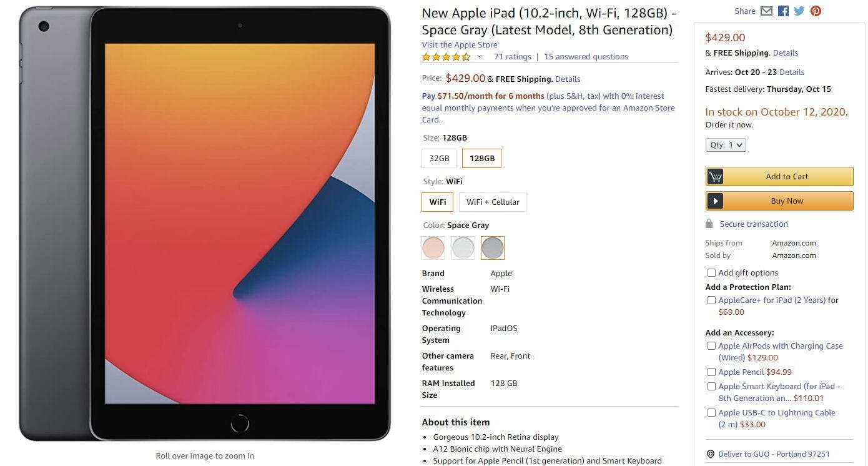
Task: Click the location pin beside Deliver to GUO
Action: (x=710, y=454)
